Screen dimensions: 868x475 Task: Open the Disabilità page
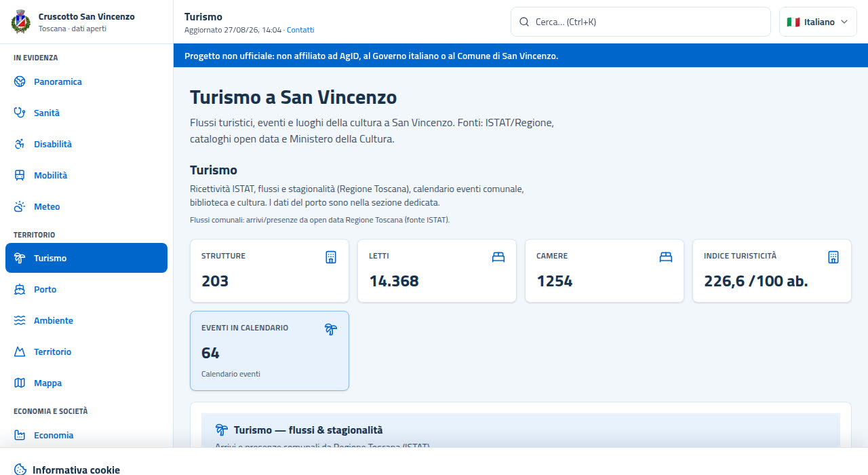coord(86,144)
